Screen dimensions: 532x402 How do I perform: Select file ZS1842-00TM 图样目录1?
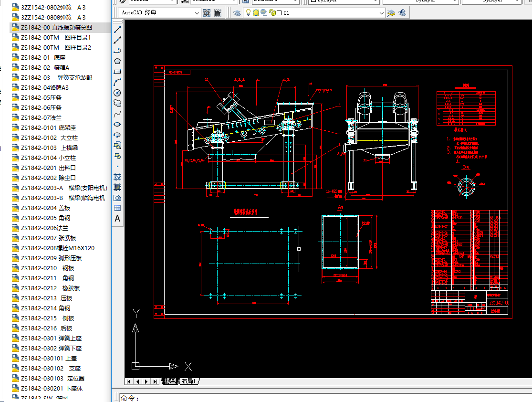coord(51,37)
